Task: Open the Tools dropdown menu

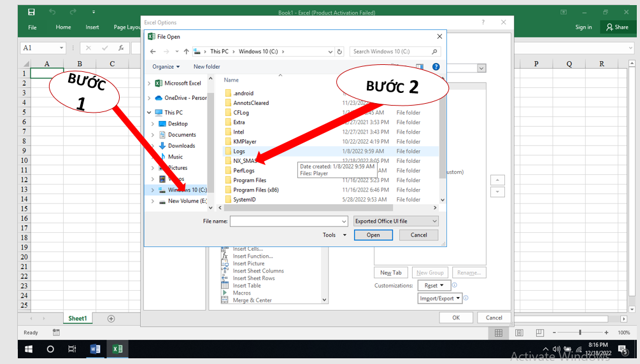Action: pyautogui.click(x=334, y=235)
